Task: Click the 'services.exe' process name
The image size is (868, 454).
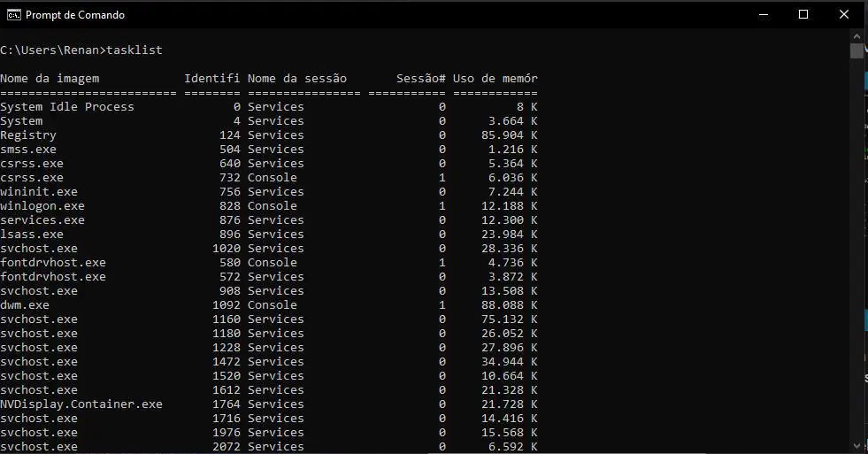Action: 42,219
